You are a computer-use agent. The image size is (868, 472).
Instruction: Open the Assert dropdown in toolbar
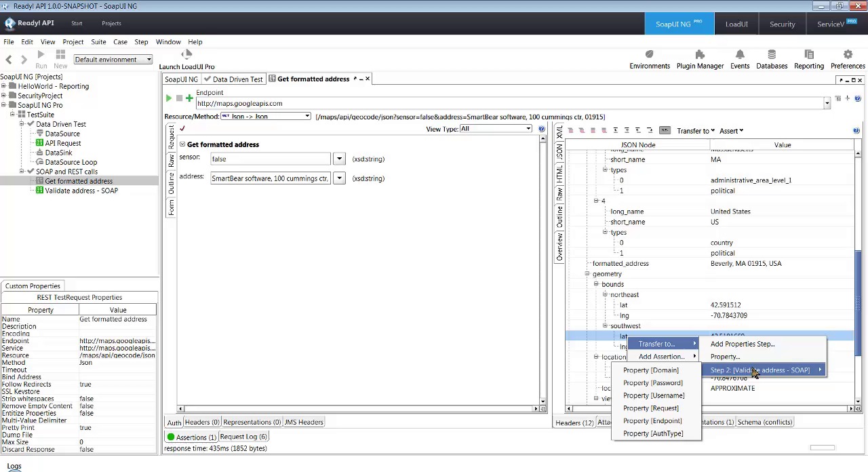click(732, 131)
